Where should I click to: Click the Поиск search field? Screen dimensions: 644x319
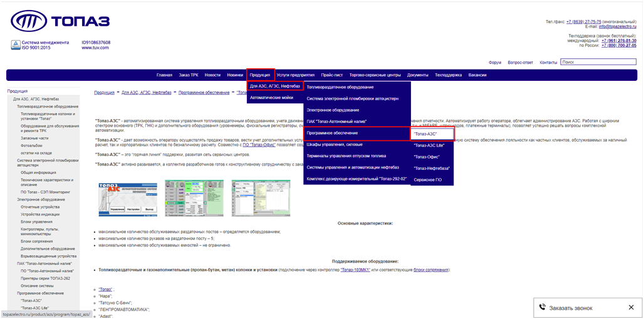click(x=598, y=62)
